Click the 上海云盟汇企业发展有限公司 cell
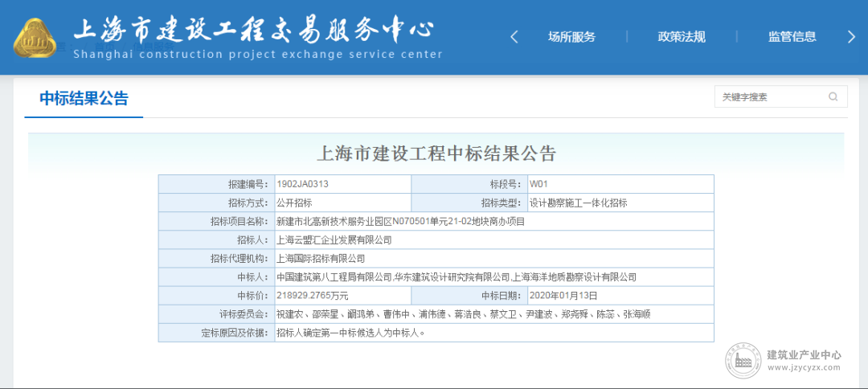The image size is (868, 389). [494, 240]
